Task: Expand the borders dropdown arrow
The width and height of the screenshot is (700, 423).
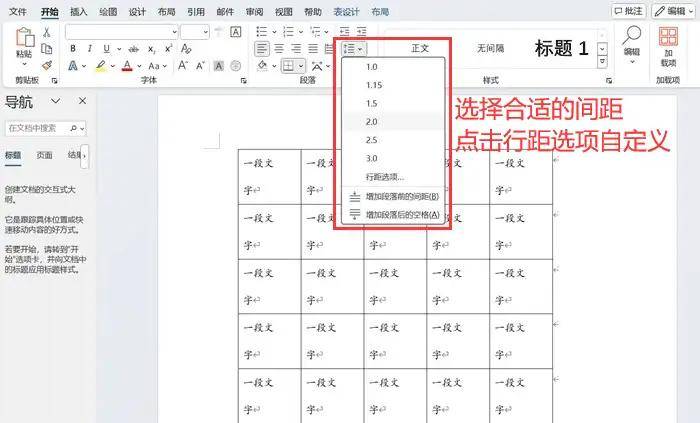Action: click(301, 66)
